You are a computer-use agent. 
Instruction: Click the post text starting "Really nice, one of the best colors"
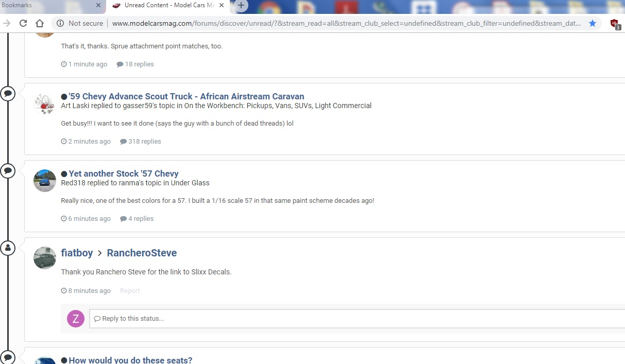tap(217, 201)
